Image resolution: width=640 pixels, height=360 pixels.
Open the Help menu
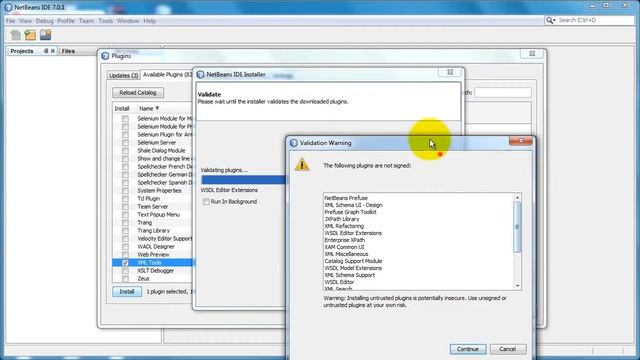pos(149,21)
